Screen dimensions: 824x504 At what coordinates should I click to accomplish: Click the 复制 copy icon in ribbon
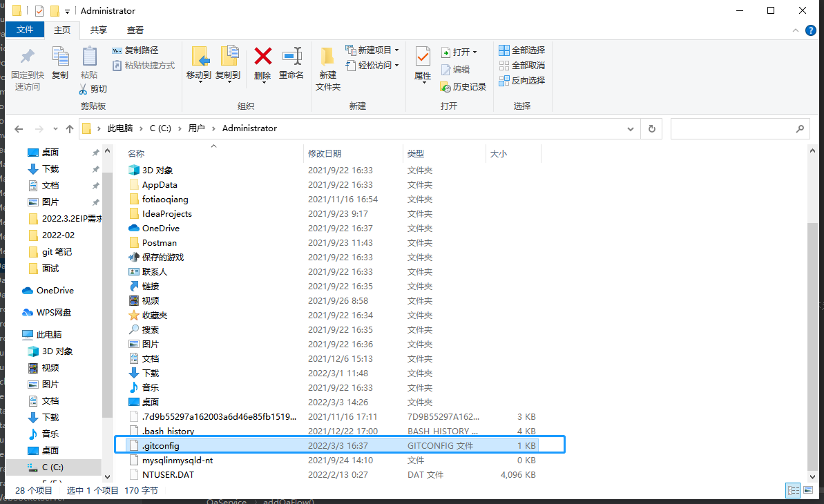pos(60,57)
